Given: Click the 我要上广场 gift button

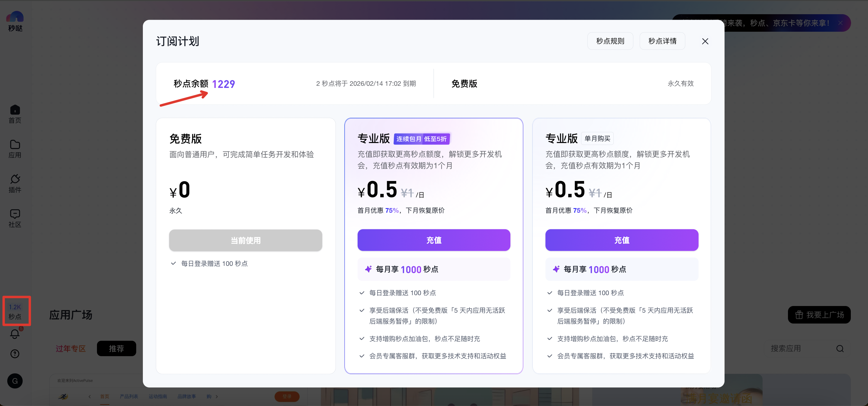Looking at the screenshot, I should point(819,315).
